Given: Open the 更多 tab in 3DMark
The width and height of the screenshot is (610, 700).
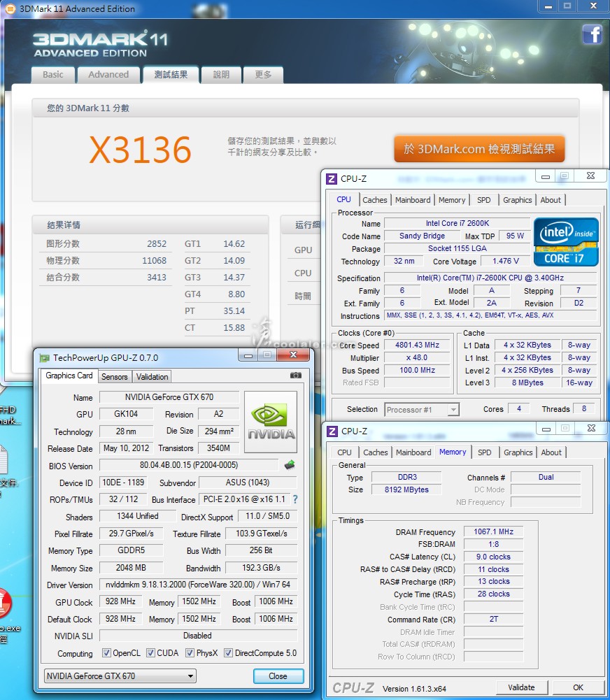Looking at the screenshot, I should tap(263, 75).
